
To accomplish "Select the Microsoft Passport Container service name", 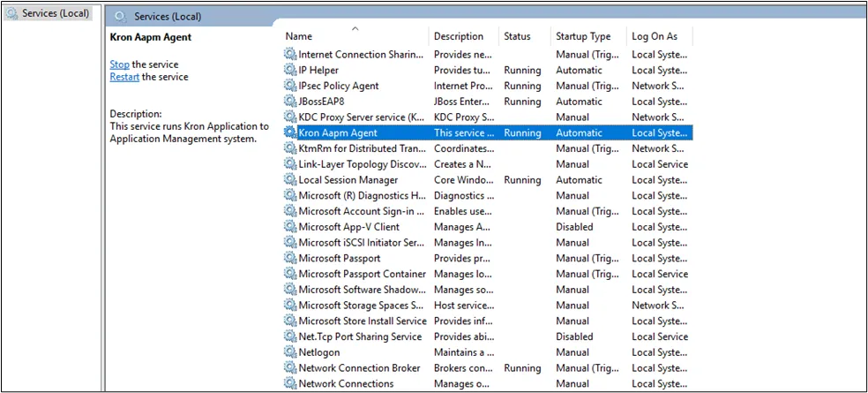I will (x=363, y=274).
